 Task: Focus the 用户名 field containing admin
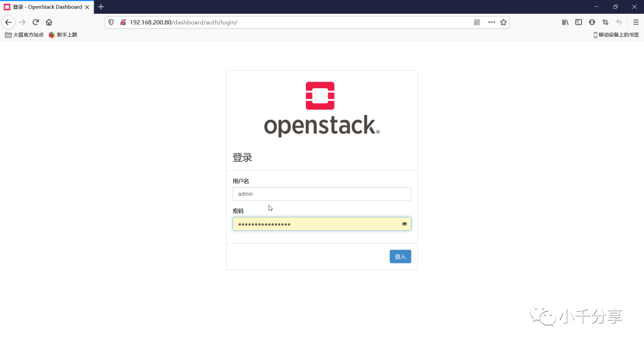click(x=321, y=194)
